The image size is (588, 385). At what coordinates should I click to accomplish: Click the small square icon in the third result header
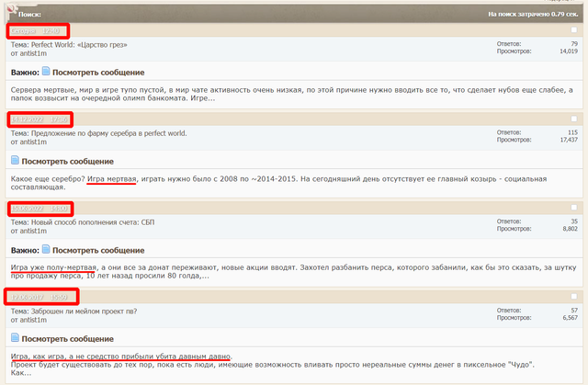(x=574, y=209)
